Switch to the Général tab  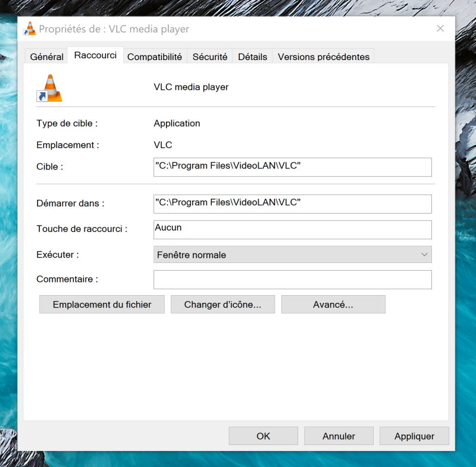(47, 57)
